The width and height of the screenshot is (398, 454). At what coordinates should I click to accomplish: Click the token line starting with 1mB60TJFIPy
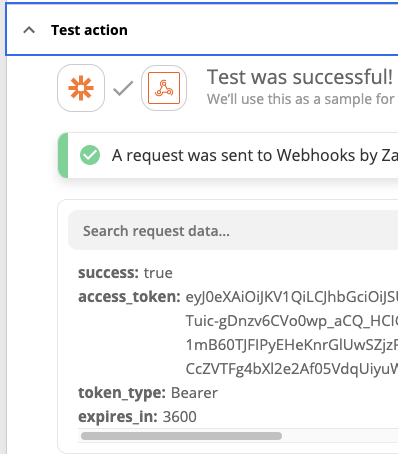click(x=292, y=345)
